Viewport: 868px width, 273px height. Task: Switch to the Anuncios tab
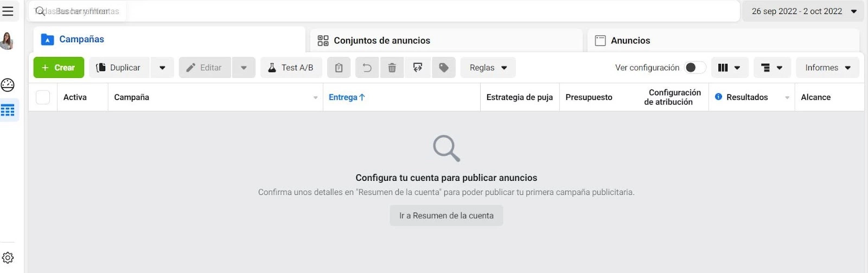pyautogui.click(x=630, y=41)
